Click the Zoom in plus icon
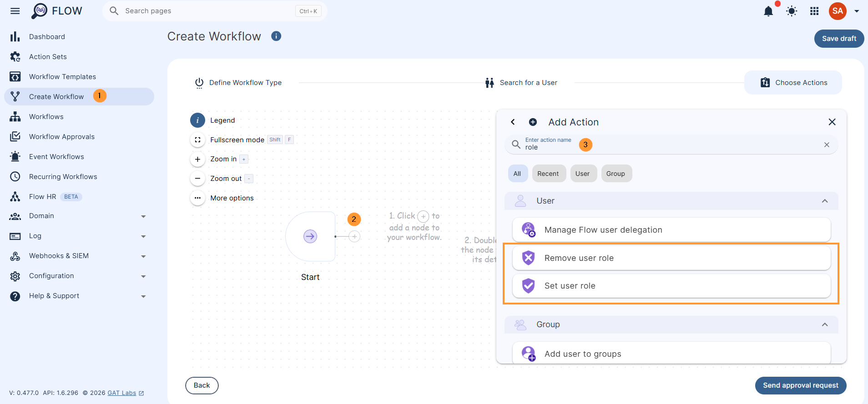Image resolution: width=868 pixels, height=404 pixels. click(x=197, y=159)
